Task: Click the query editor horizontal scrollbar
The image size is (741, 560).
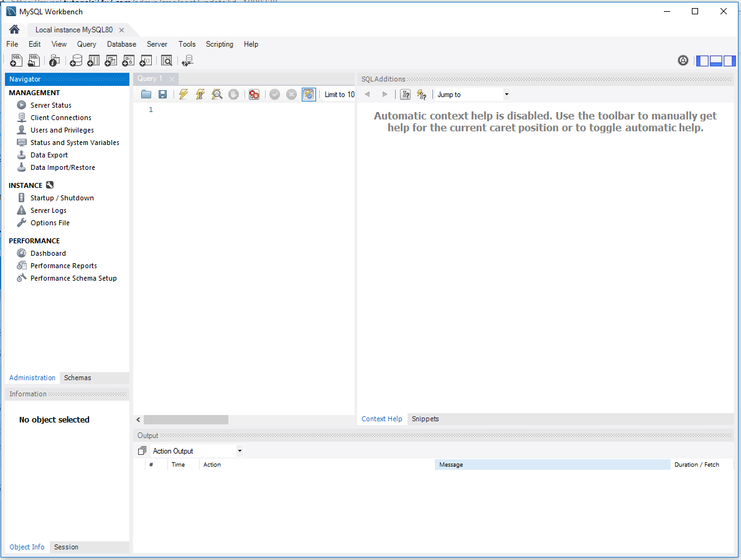Action: (186, 419)
